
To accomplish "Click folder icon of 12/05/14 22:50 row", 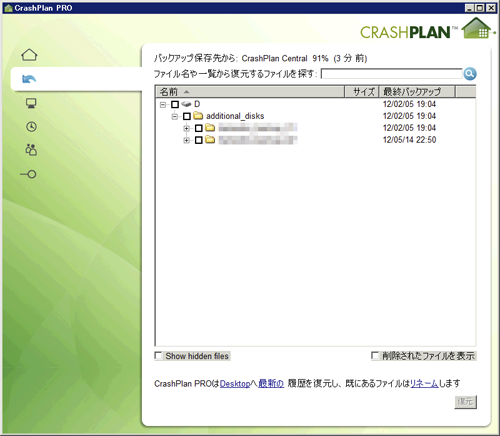I will (x=210, y=139).
